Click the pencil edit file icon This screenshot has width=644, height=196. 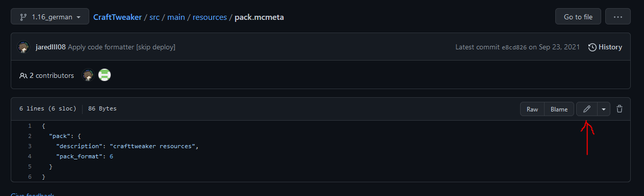[586, 109]
